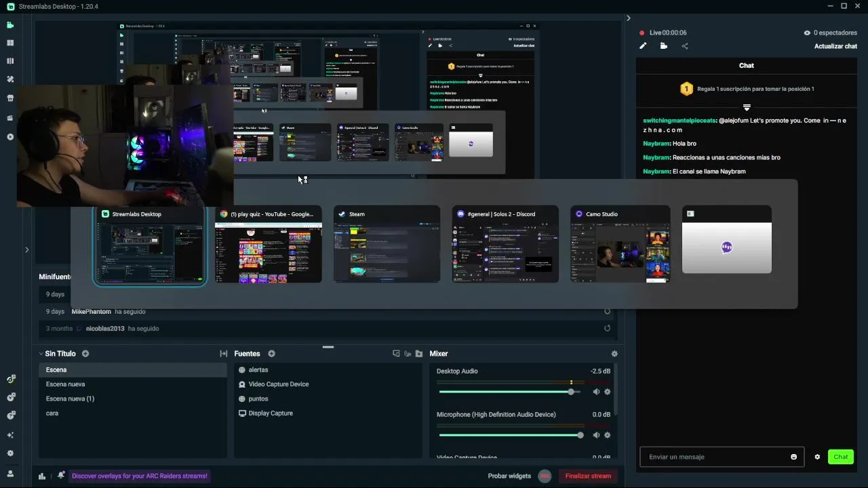Click MikePhantom username in events list
Viewport: 868px width, 488px height.
coord(91,312)
